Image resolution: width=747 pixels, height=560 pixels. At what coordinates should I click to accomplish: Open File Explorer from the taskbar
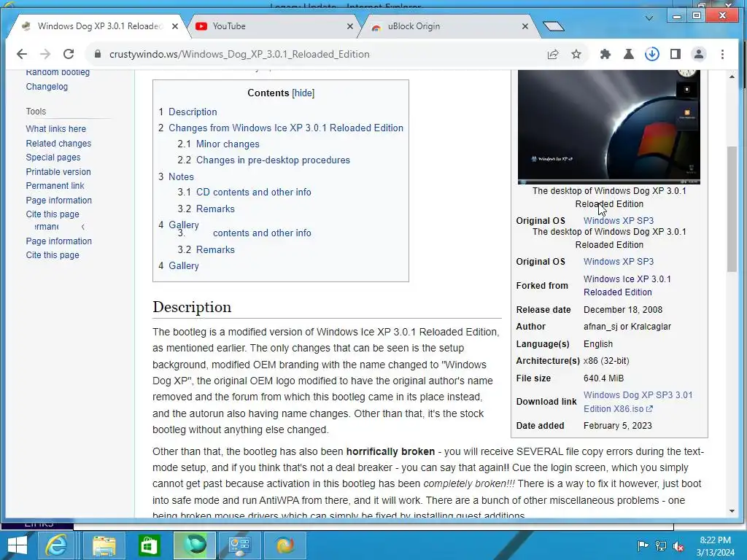point(104,545)
